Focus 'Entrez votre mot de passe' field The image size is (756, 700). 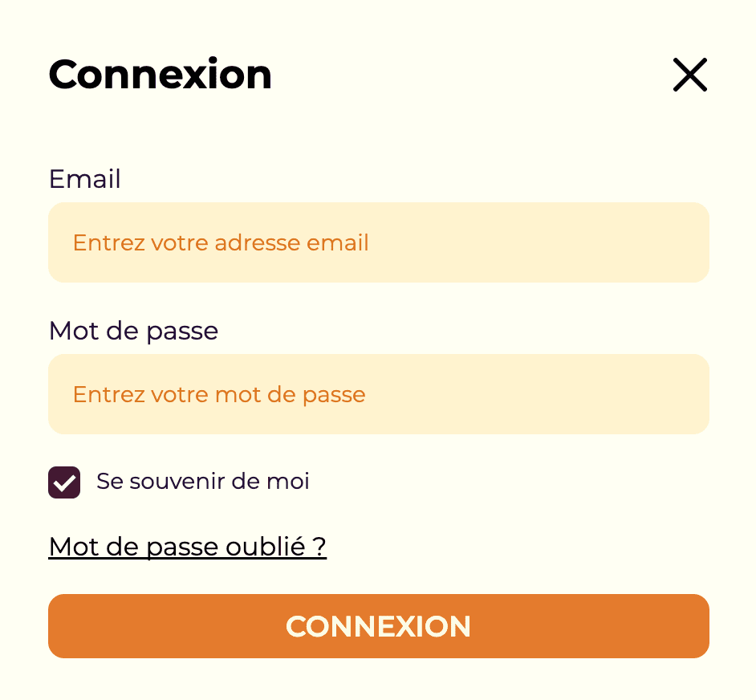pyautogui.click(x=378, y=394)
